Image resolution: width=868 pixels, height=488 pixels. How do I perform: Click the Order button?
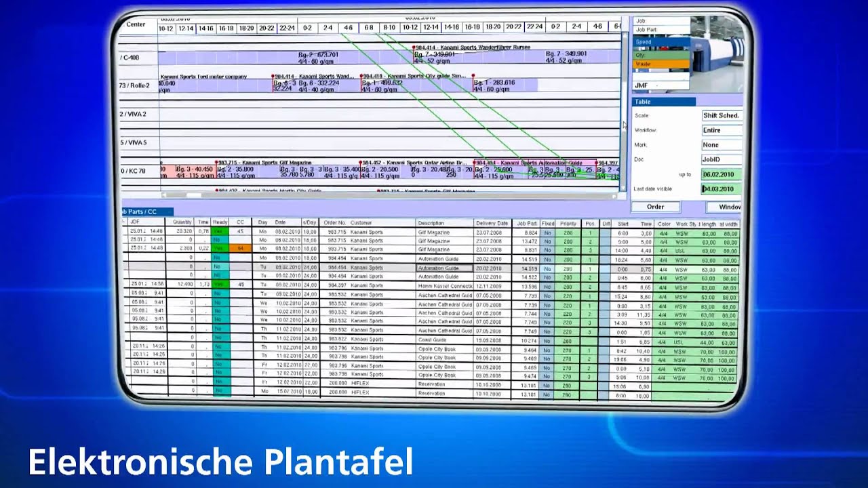656,207
